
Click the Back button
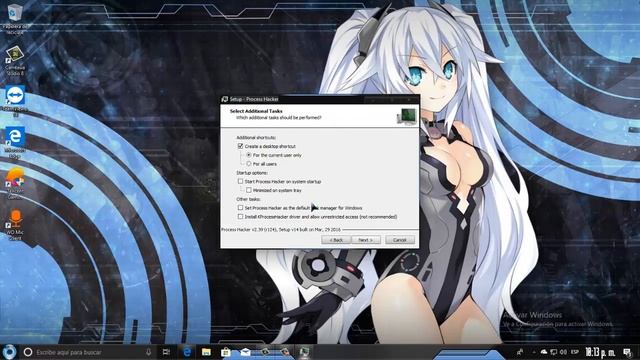[336, 240]
